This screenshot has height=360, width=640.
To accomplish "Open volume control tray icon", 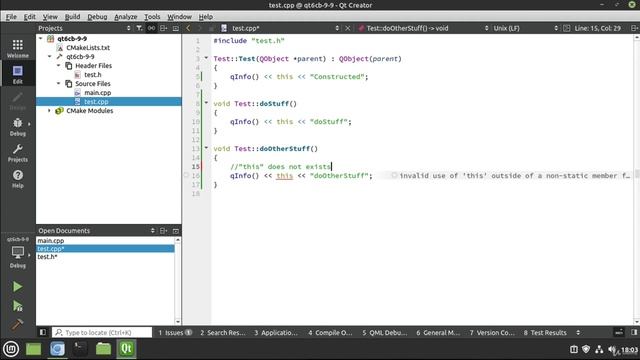I will [612, 349].
